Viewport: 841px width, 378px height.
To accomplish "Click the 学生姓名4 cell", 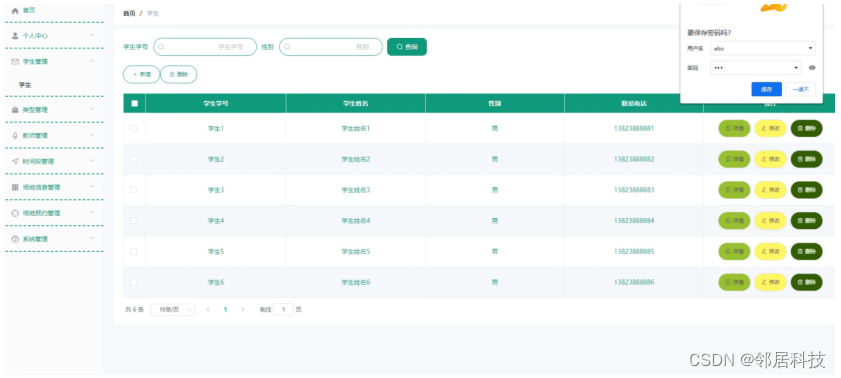I will pyautogui.click(x=356, y=220).
